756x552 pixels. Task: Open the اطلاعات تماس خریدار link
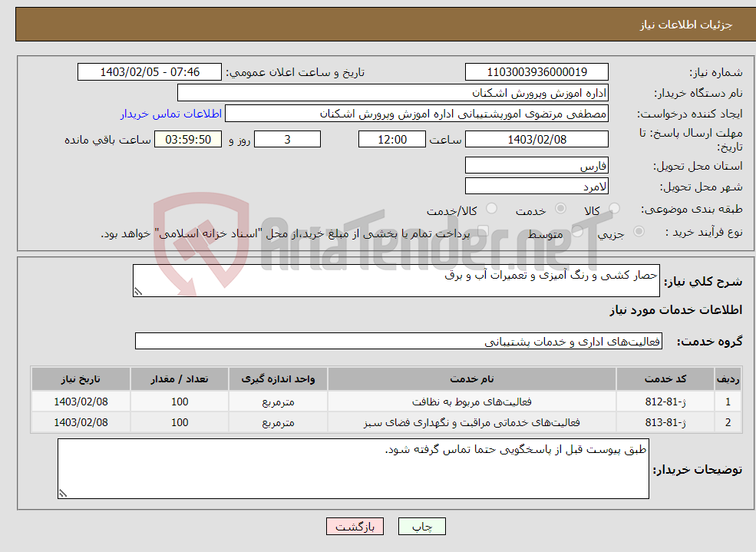(x=170, y=114)
